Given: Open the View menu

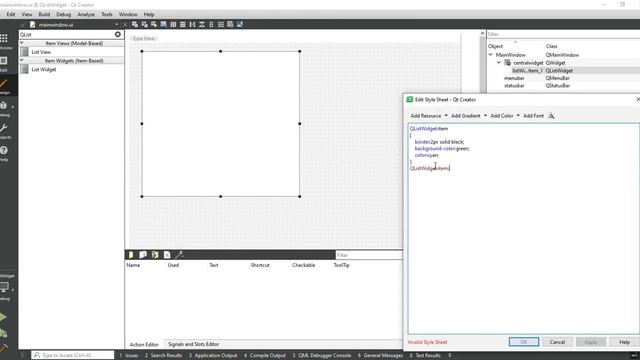Looking at the screenshot, I should coord(27,14).
